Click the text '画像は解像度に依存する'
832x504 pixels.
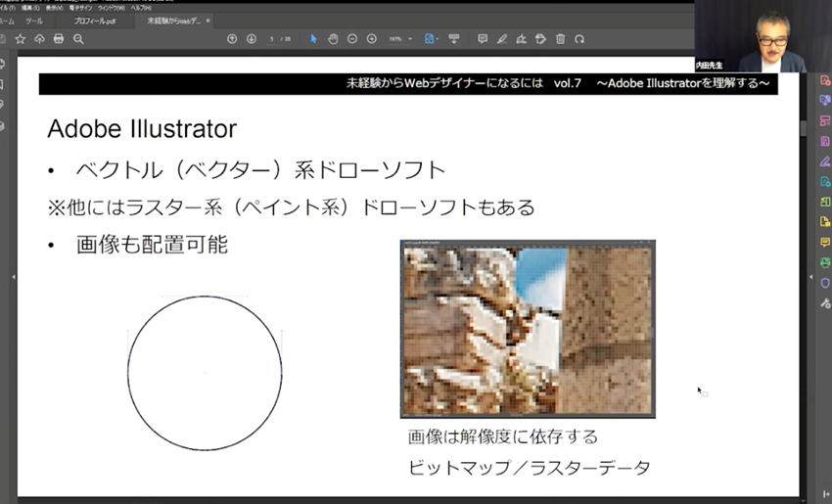pos(503,436)
